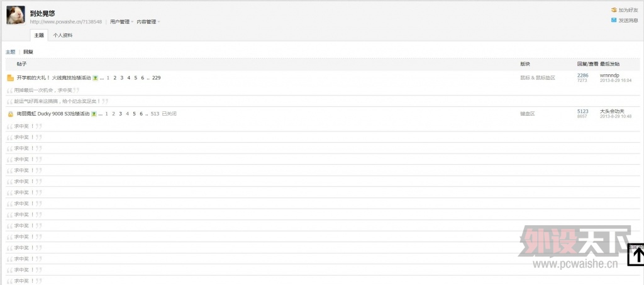Viewport: 644px width, 285px height.
Task: Click the lock icon beside Ducky 9008 thread
Action: coord(10,114)
